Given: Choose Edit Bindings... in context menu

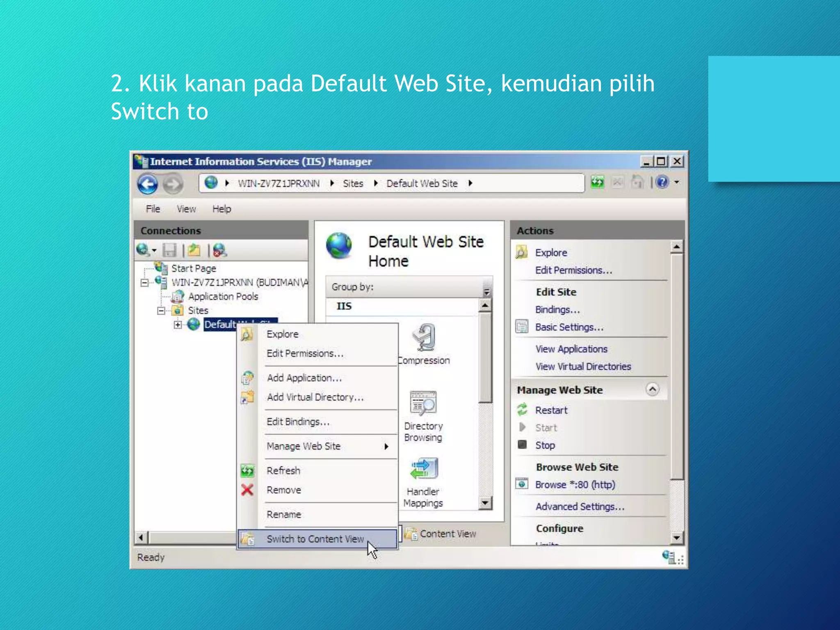Looking at the screenshot, I should point(317,422).
